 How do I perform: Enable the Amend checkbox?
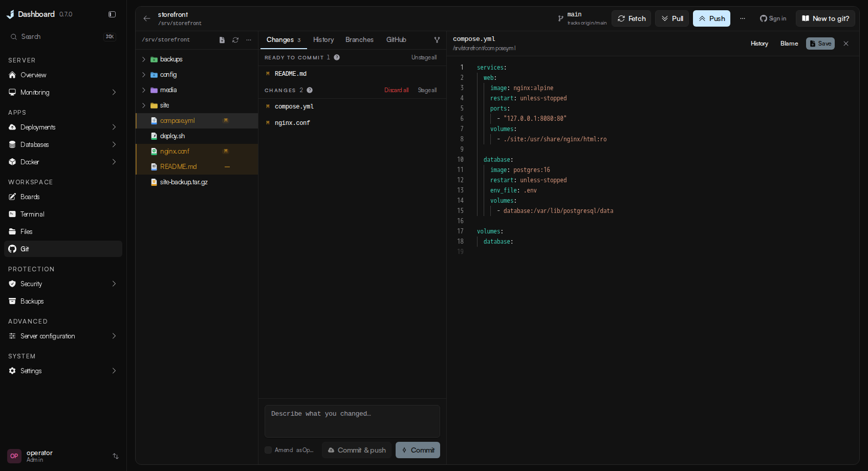pos(268,450)
